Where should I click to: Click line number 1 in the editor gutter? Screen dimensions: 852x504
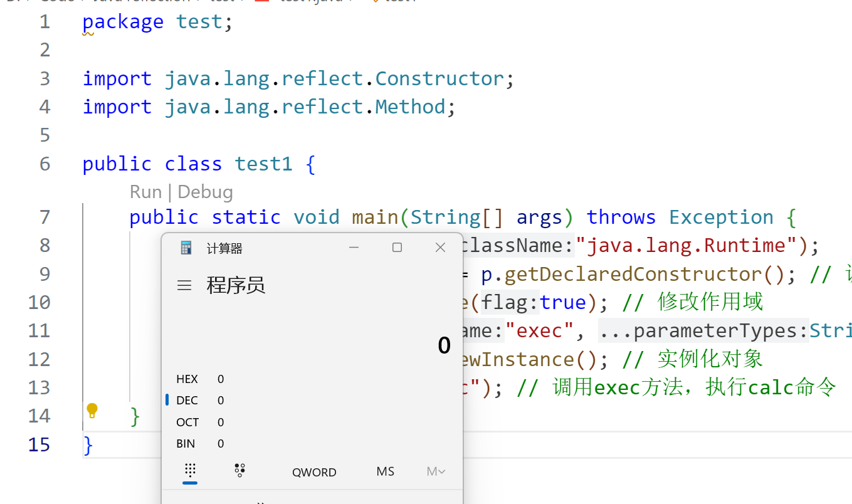pyautogui.click(x=44, y=22)
